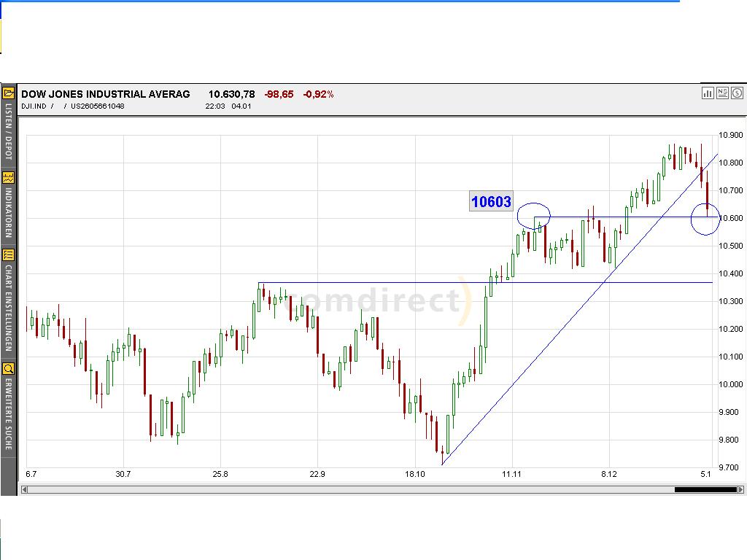
Task: Expand the Erweiterte Suche panel label
Action: pyautogui.click(x=9, y=413)
